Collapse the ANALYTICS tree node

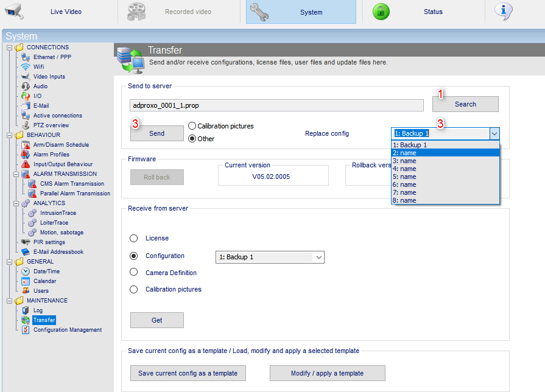[x=16, y=203]
